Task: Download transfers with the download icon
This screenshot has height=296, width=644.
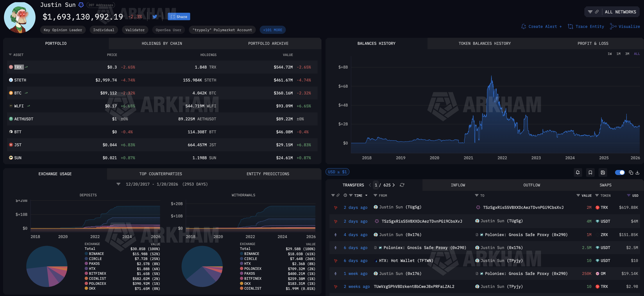Action: (x=637, y=172)
